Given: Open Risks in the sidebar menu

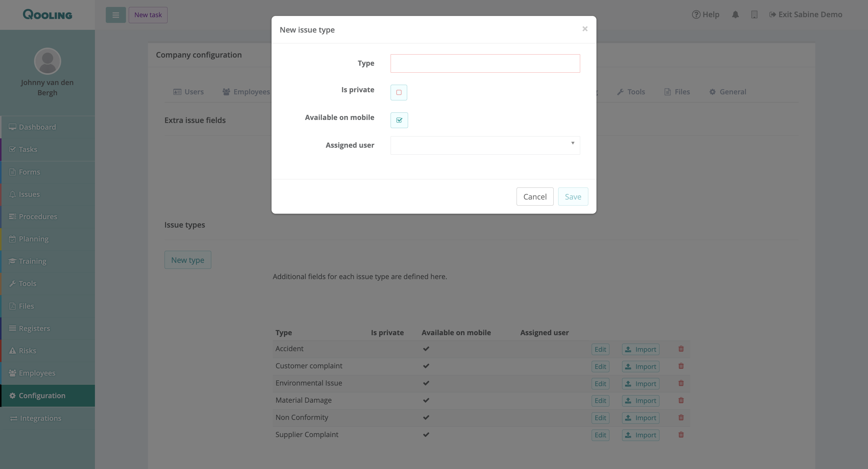Looking at the screenshot, I should point(27,351).
